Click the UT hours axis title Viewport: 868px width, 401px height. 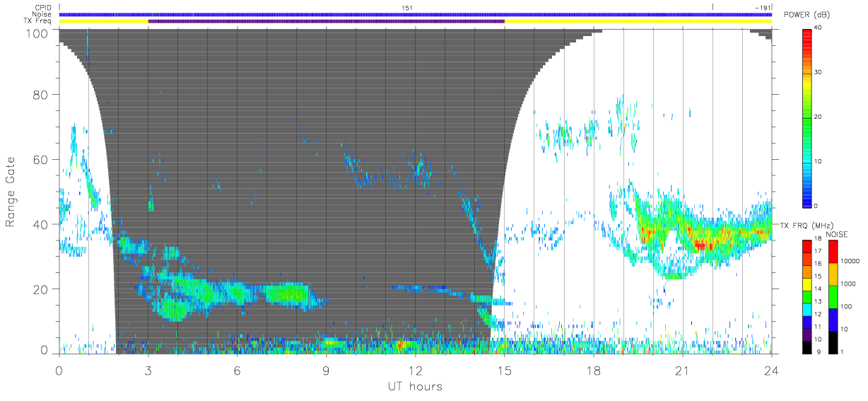point(415,386)
